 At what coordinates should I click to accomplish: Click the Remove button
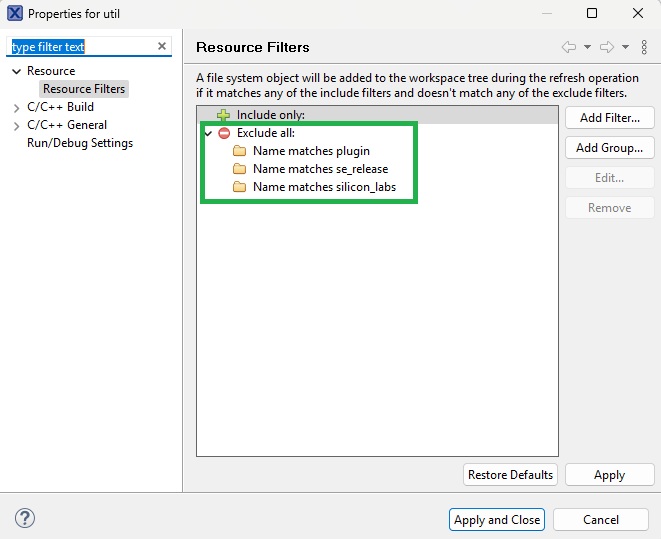(610, 208)
